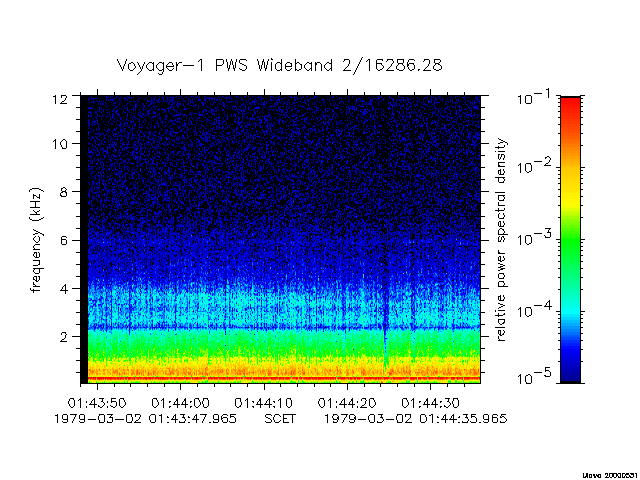640x480 pixels.
Task: Click the "relative power spectral density" label
Action: (501, 240)
